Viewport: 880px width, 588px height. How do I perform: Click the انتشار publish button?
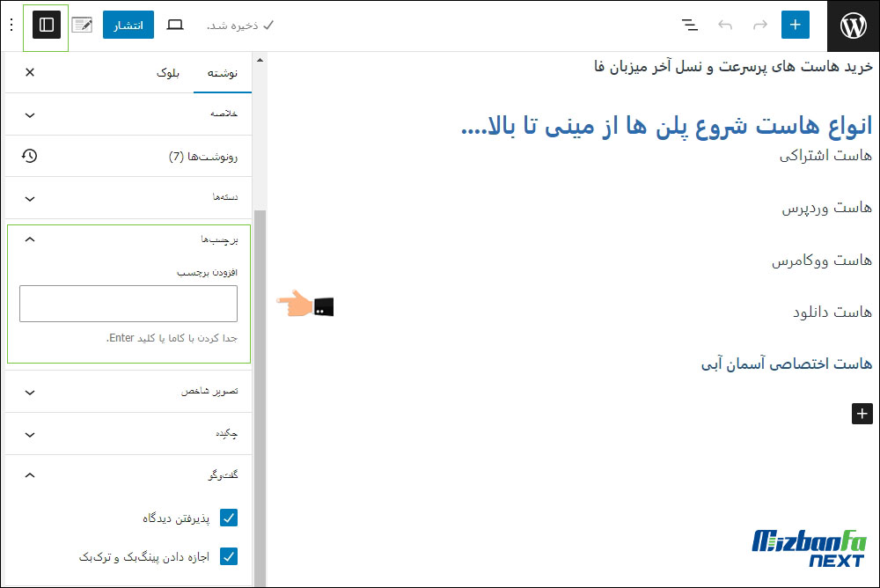click(128, 25)
